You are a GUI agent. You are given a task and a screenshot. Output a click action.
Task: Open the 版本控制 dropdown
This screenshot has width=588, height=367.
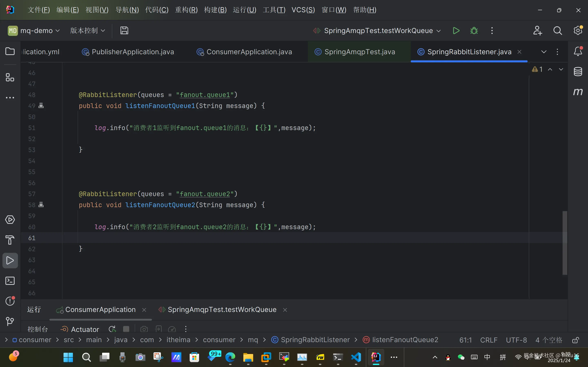(x=87, y=31)
